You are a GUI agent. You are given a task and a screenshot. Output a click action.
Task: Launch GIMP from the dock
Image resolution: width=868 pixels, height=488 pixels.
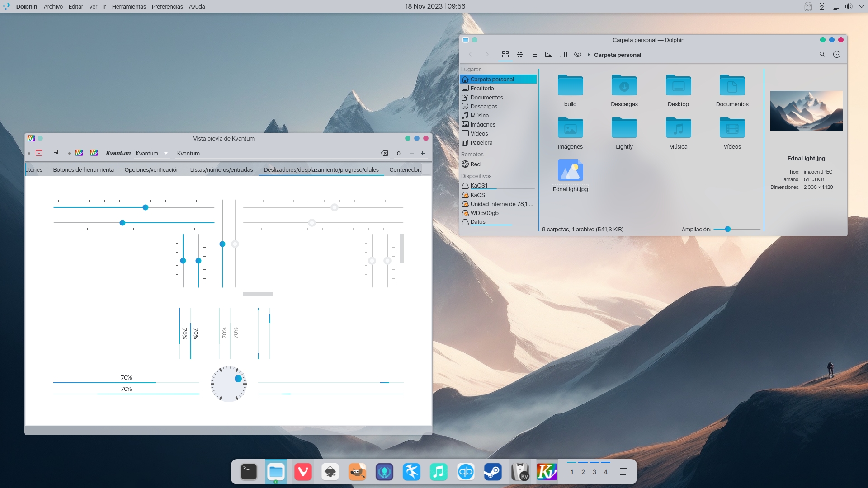pyautogui.click(x=357, y=472)
